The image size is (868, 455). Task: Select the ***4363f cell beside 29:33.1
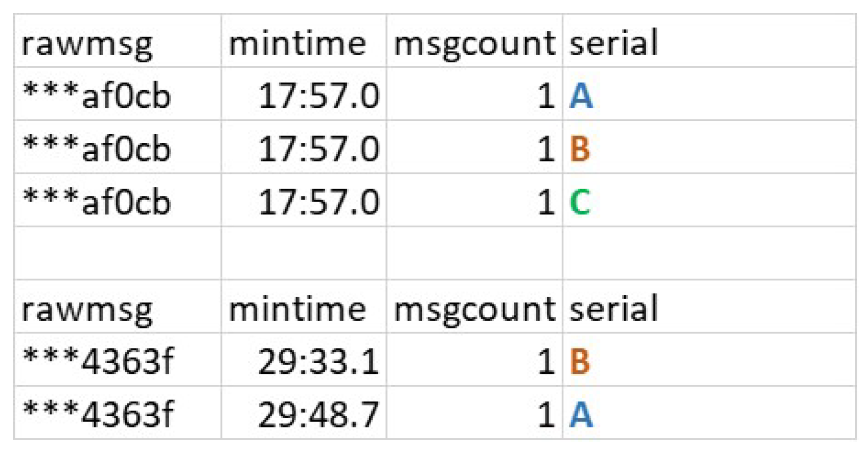tap(99, 362)
